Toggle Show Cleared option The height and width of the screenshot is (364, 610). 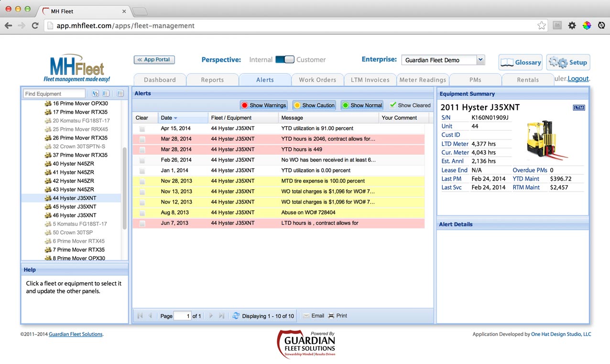[x=410, y=105]
